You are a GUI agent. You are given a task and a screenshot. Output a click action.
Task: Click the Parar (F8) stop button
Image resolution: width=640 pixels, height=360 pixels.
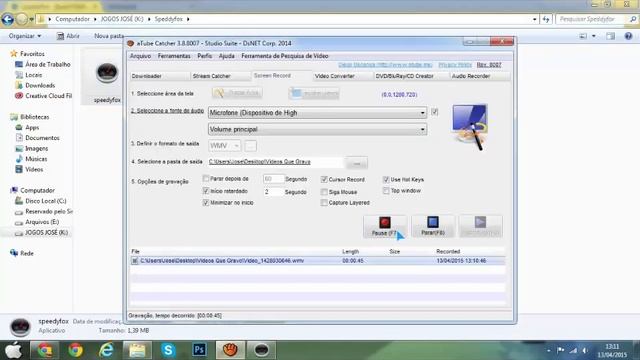pos(433,227)
